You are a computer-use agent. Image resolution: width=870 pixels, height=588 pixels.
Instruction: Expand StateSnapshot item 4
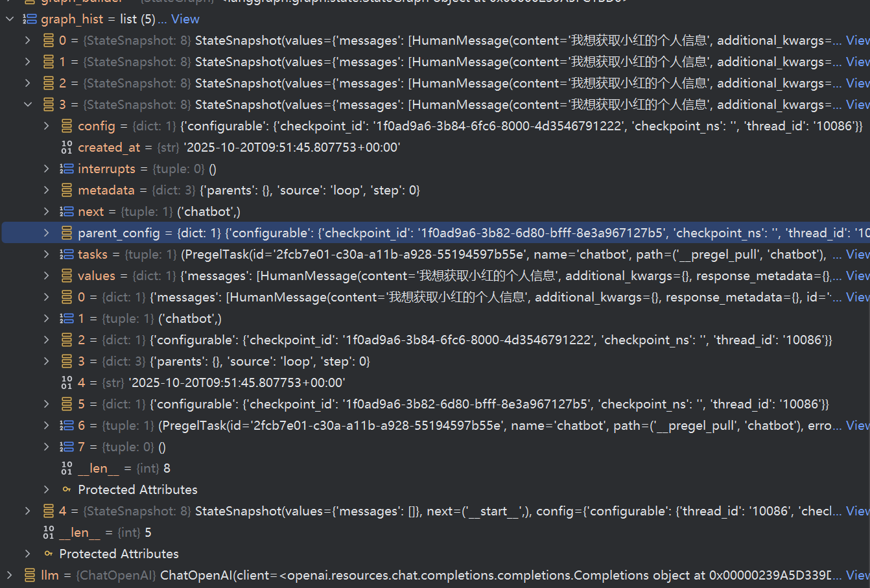[27, 511]
